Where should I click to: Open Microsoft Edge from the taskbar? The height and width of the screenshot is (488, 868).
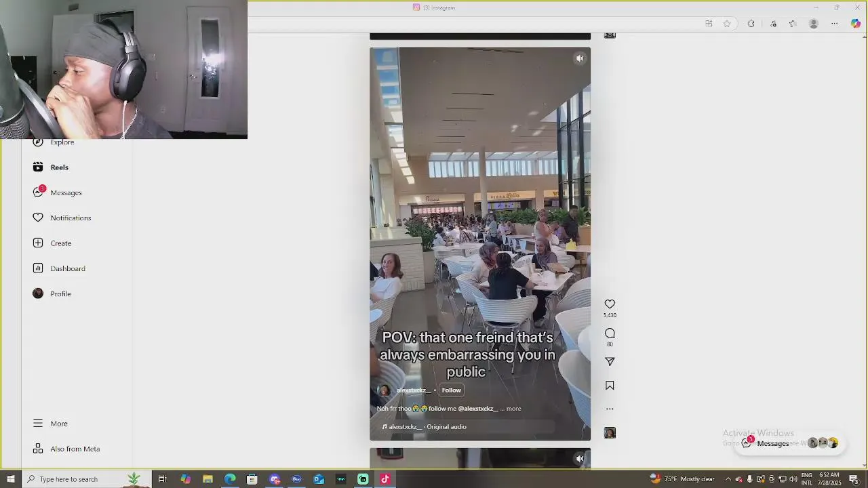pyautogui.click(x=230, y=479)
